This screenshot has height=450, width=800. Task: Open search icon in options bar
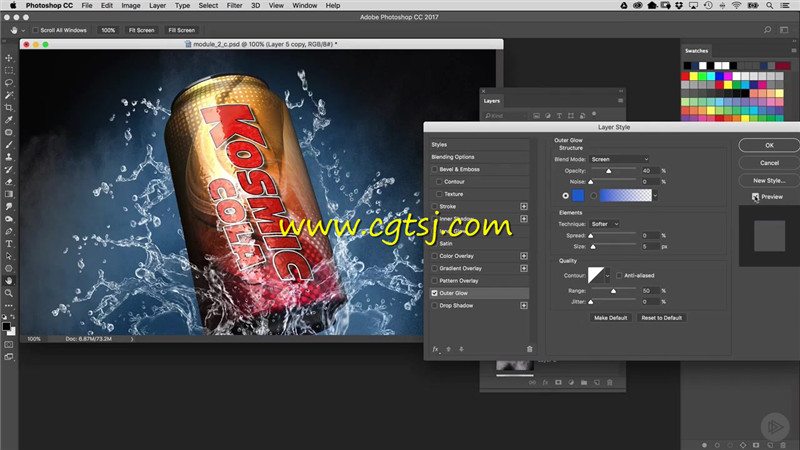[x=767, y=30]
